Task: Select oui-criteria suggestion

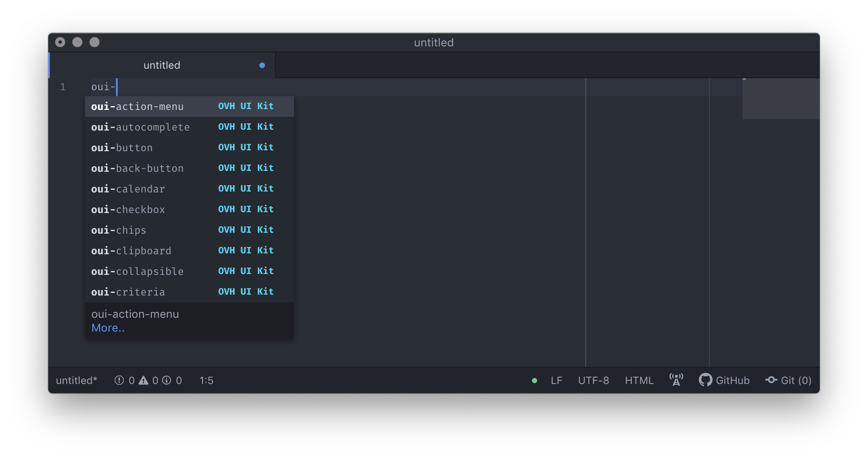Action: (189, 292)
